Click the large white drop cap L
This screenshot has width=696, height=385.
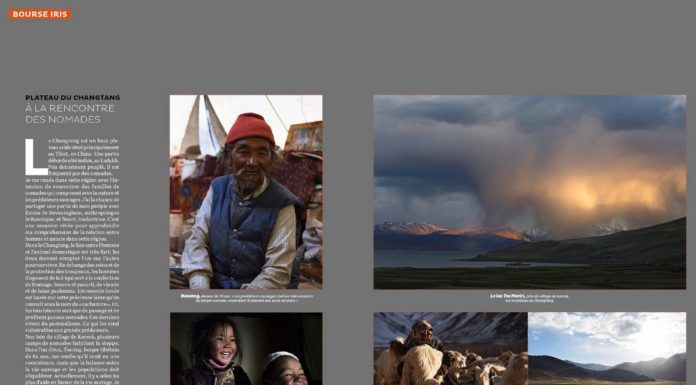(x=36, y=157)
